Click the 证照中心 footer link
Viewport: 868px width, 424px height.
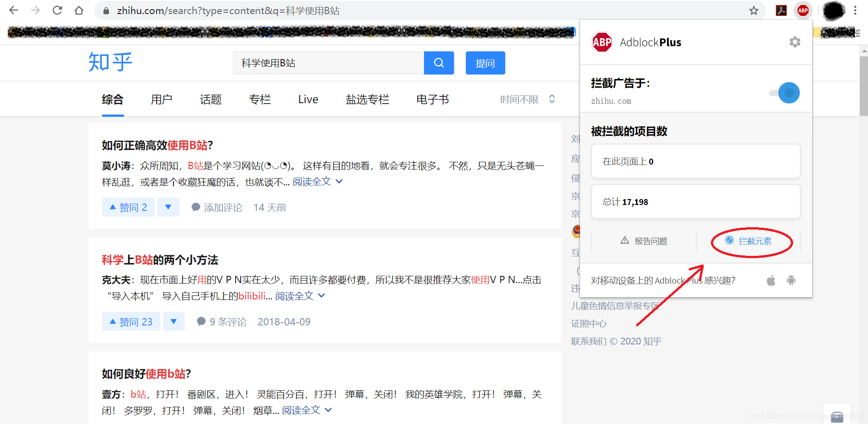pos(589,324)
